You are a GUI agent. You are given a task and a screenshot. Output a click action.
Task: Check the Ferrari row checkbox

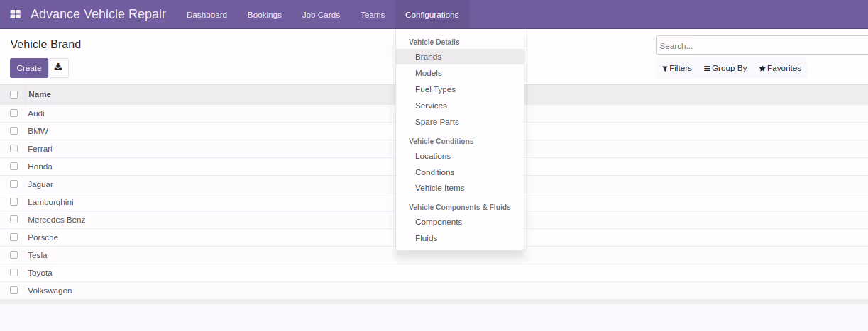click(13, 149)
